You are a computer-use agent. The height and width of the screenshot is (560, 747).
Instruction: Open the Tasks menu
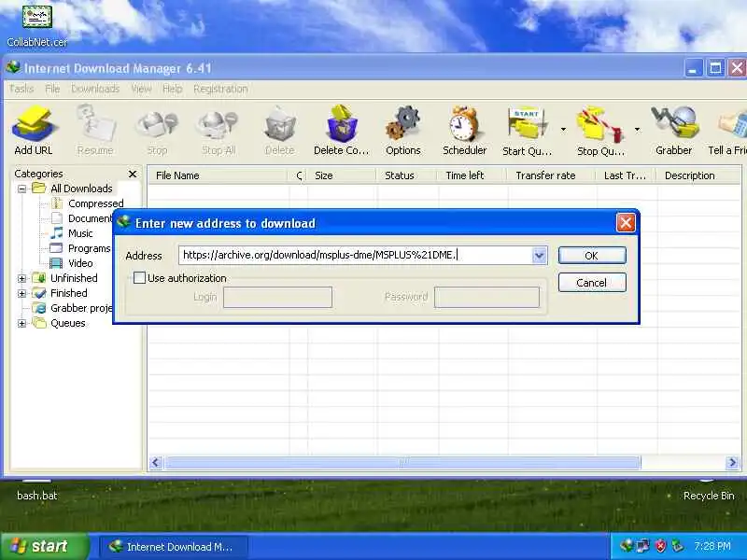[21, 89]
